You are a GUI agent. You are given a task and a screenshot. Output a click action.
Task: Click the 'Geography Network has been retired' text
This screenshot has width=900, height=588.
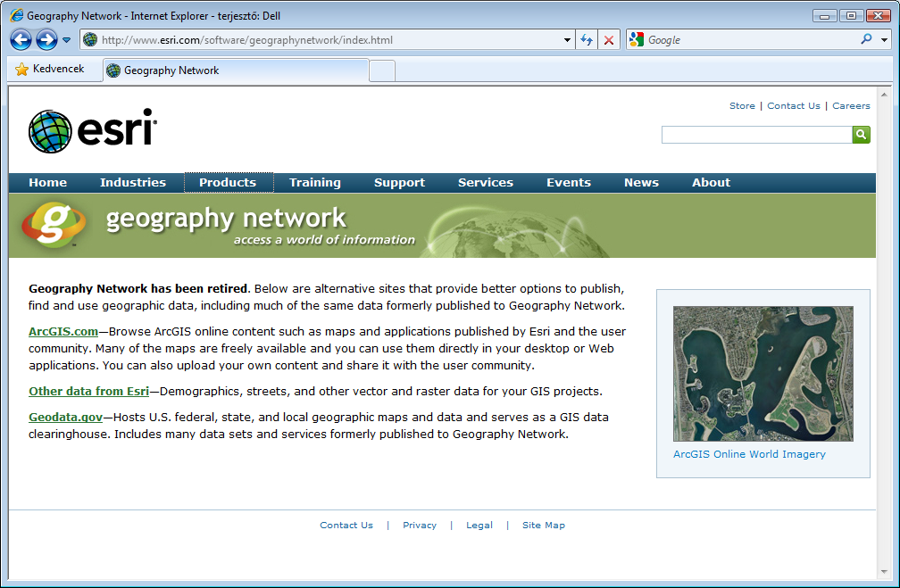click(137, 288)
